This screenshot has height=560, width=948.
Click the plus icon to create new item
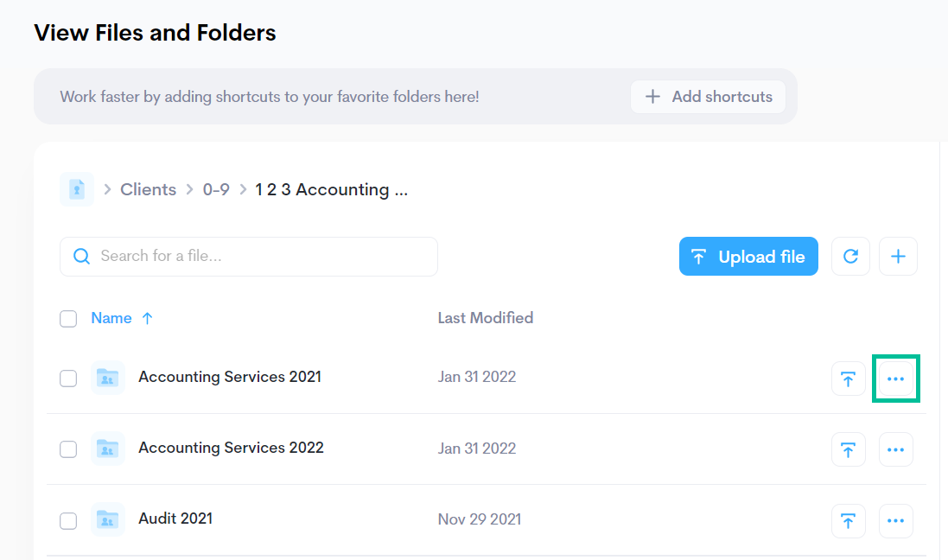point(898,257)
